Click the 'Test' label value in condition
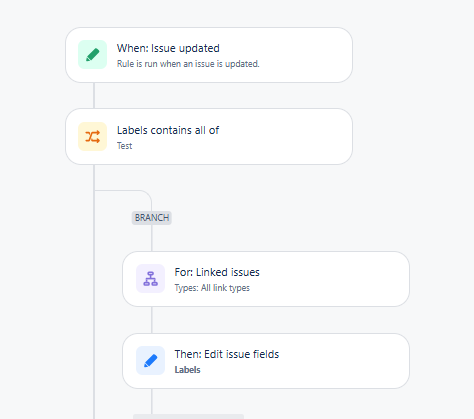This screenshot has height=419, width=474. (124, 146)
